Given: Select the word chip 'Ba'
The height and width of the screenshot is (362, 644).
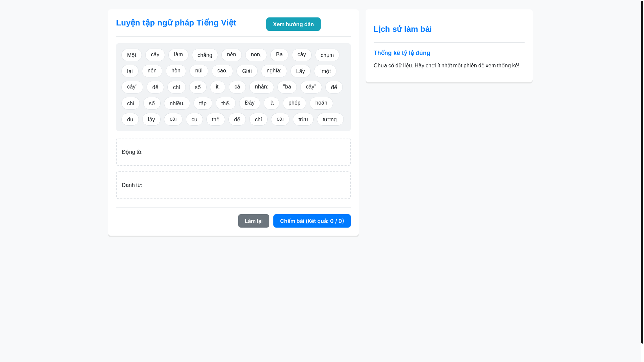Looking at the screenshot, I should [x=279, y=55].
